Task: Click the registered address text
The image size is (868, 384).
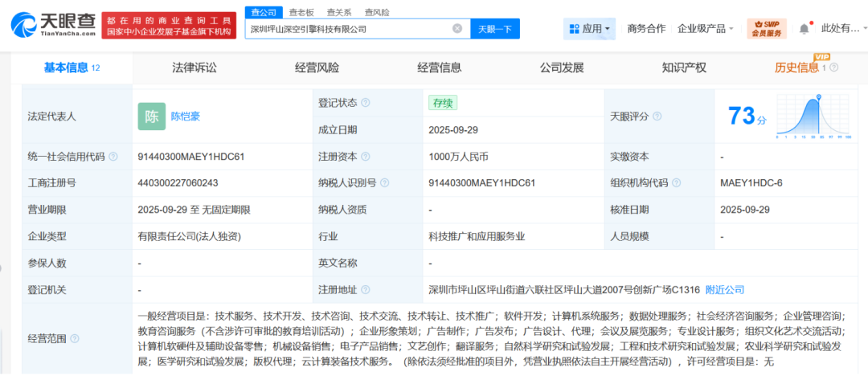Action: click(565, 289)
